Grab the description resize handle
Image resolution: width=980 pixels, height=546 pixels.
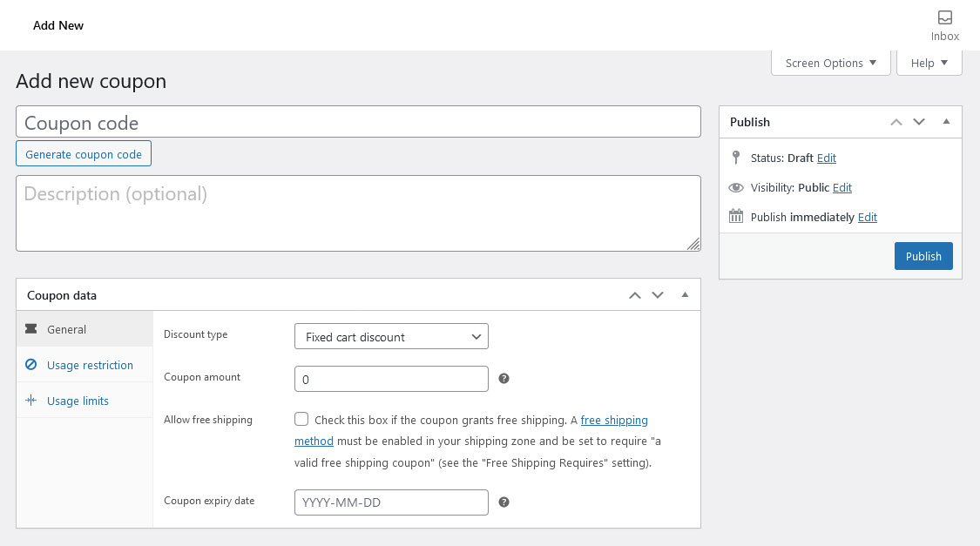click(x=693, y=244)
